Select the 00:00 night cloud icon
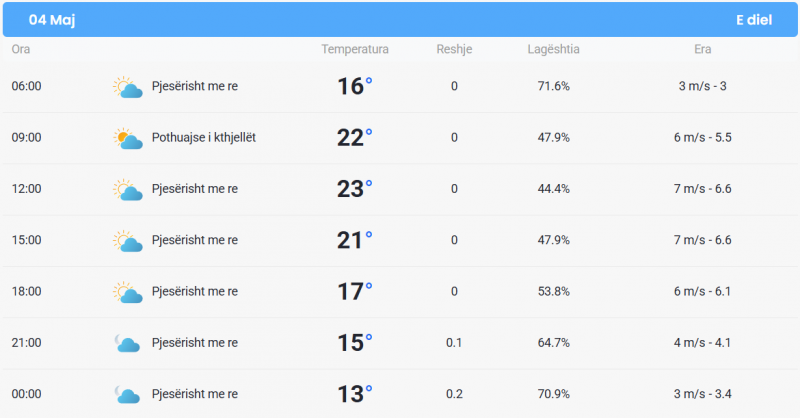Viewport: 800px width, 418px height. (127, 395)
